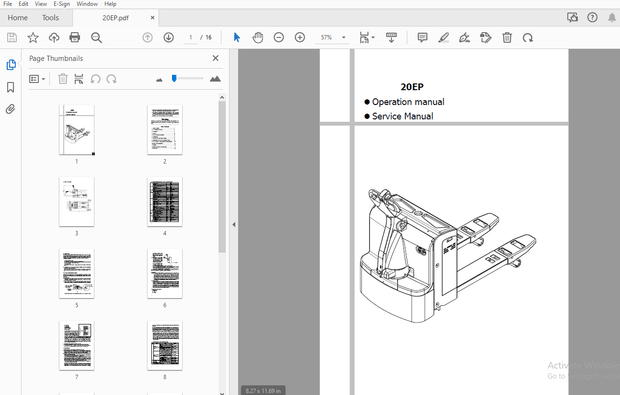Screen dimensions: 620x395
Task: Open the Attachments paperclip panel
Action: (x=11, y=109)
